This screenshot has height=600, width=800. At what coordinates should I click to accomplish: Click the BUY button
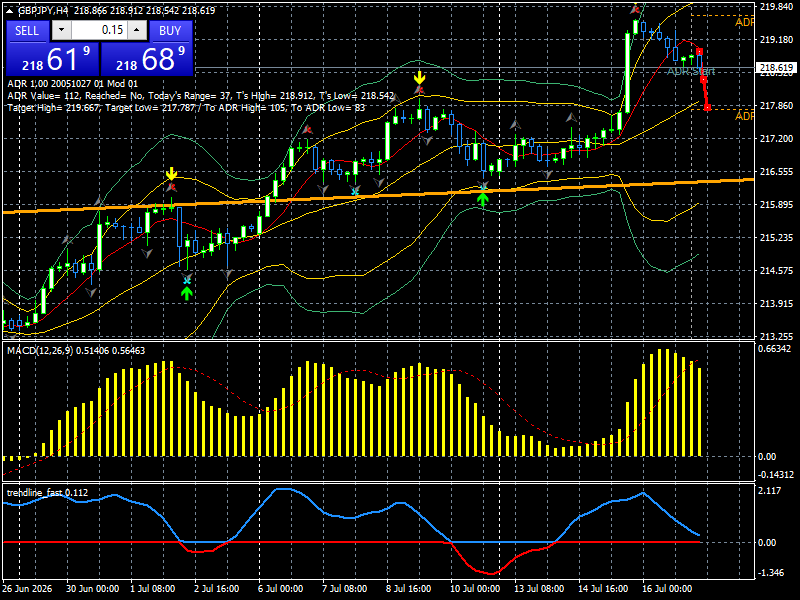tap(170, 31)
